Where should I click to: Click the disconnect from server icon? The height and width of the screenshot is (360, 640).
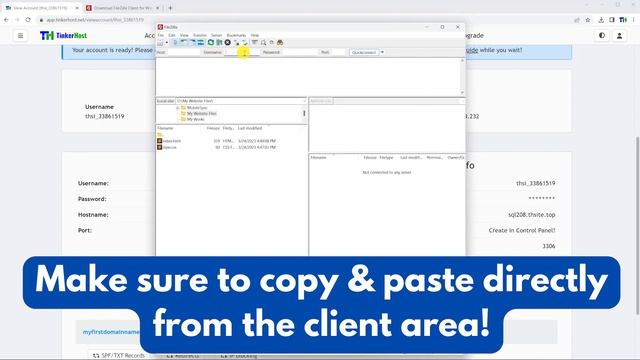[236, 42]
